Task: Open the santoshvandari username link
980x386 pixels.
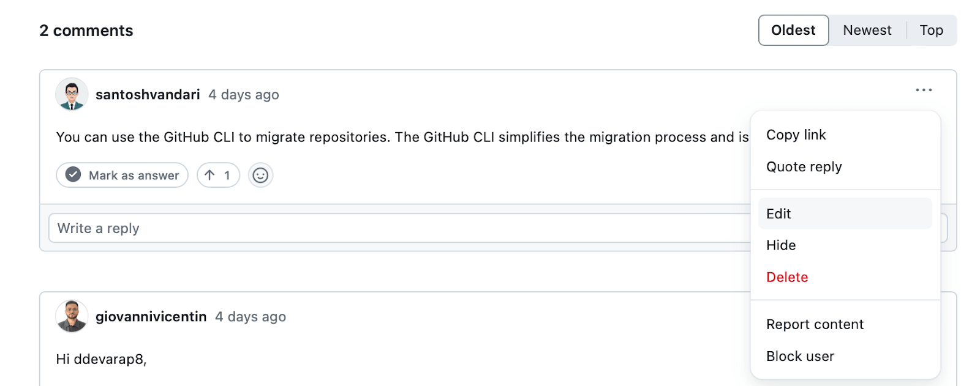Action: click(148, 95)
